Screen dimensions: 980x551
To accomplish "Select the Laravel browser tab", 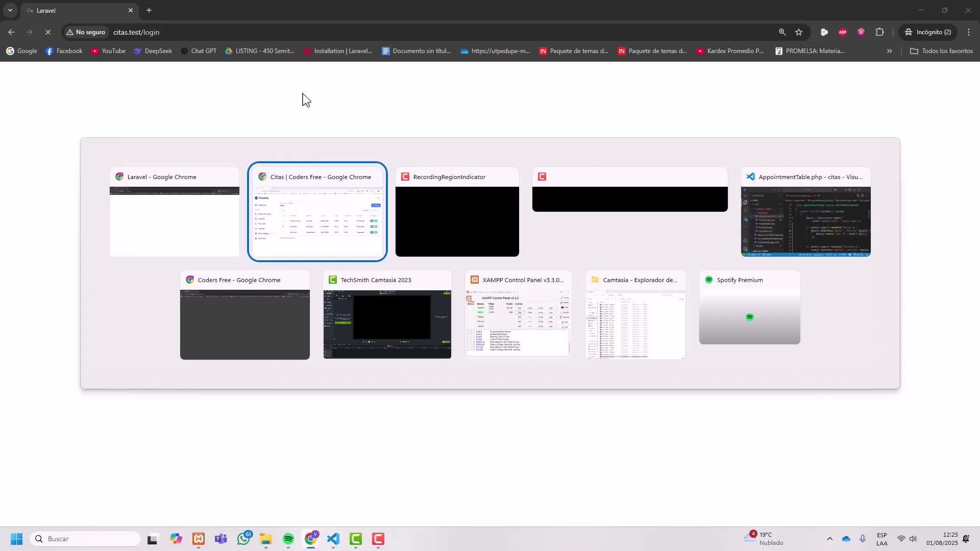I will (79, 10).
